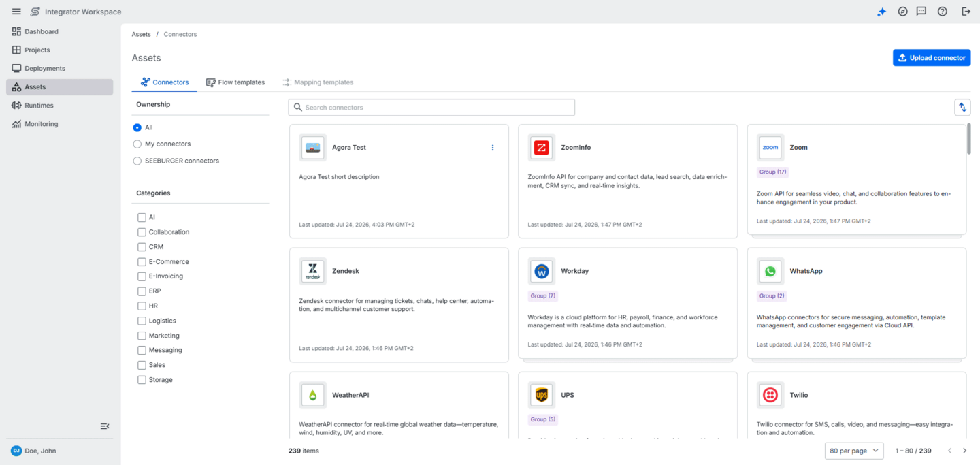Open the Twilio connector card title
The image size is (980, 465).
click(x=799, y=395)
